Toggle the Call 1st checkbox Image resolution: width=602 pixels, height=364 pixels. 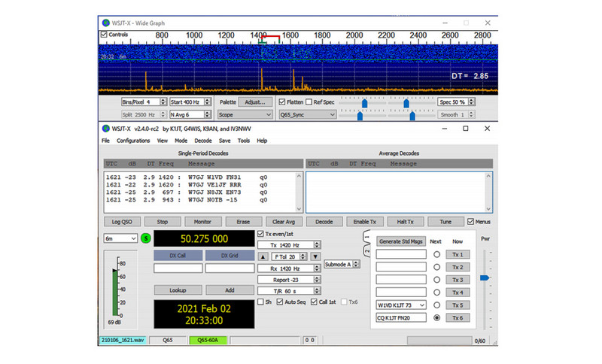pos(314,302)
